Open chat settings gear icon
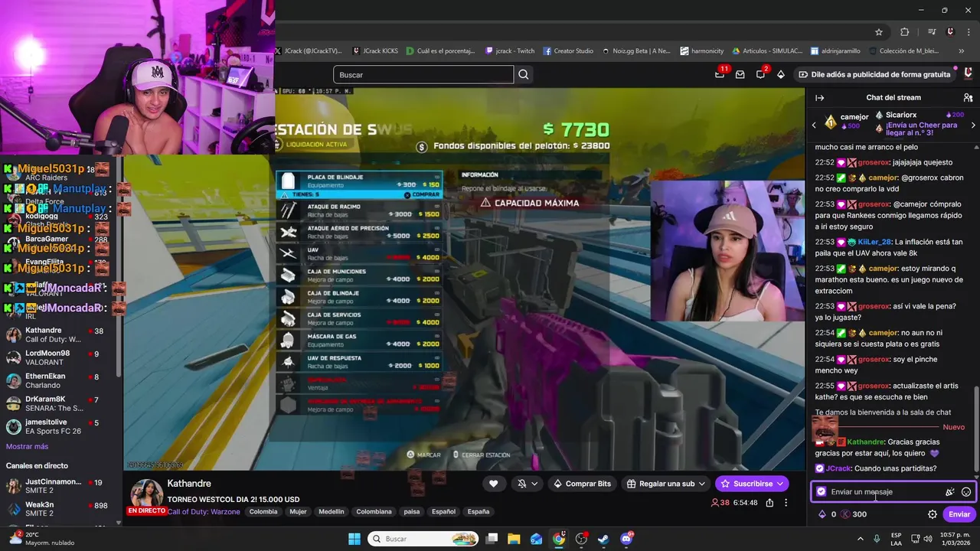Viewport: 980px width, 551px height. (x=933, y=514)
